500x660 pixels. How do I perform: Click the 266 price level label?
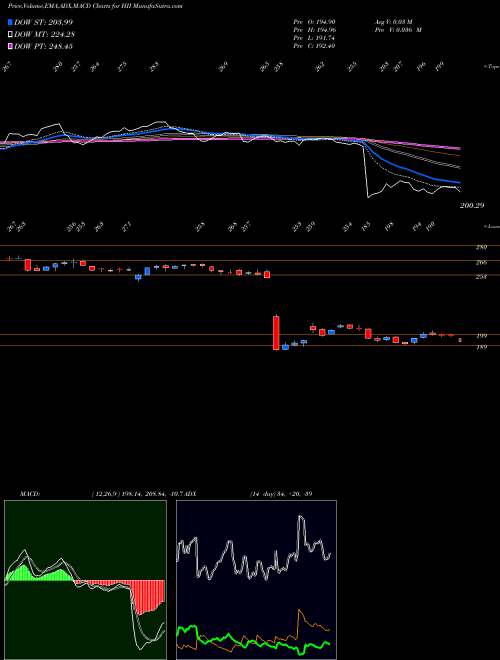pos(481,262)
